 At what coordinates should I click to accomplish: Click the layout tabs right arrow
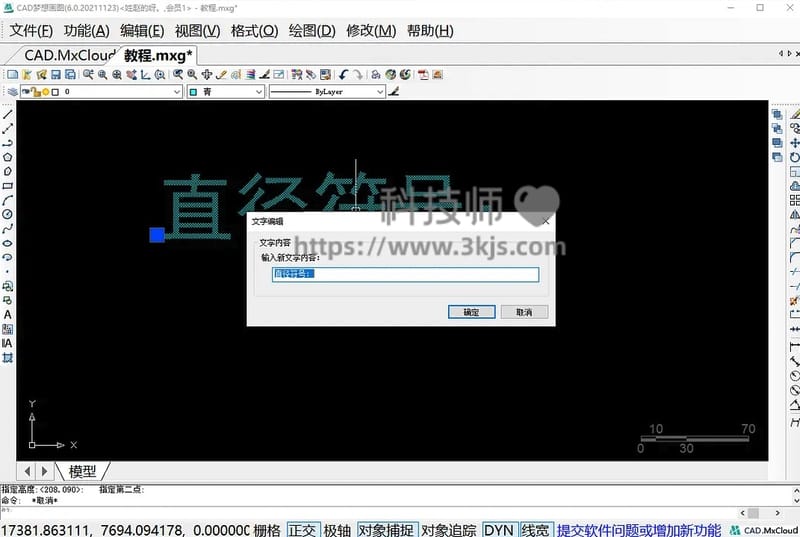point(44,471)
